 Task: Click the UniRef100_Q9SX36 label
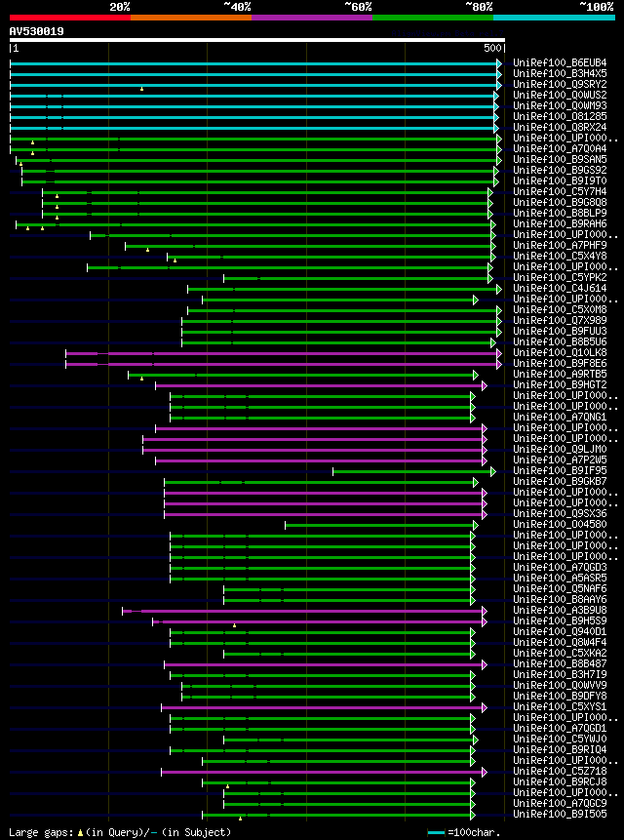point(560,513)
